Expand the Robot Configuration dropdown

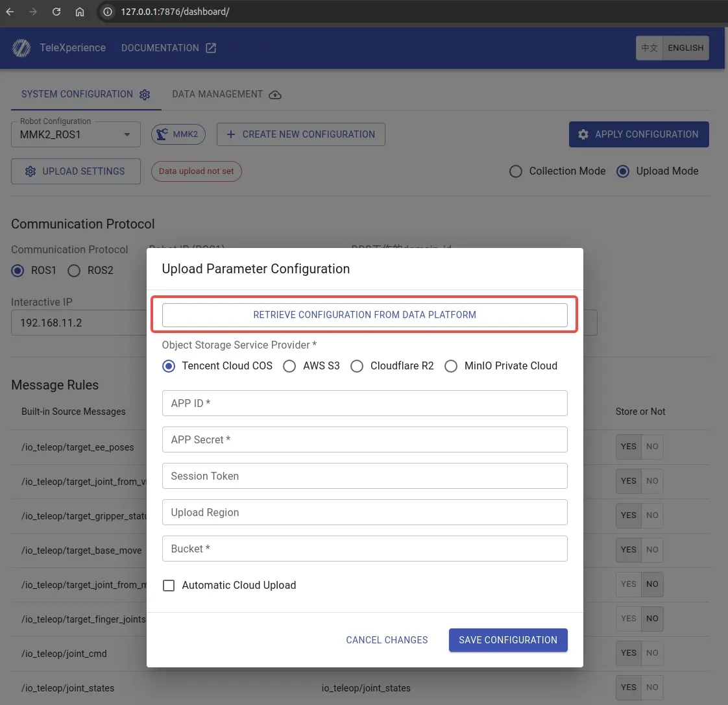(127, 135)
